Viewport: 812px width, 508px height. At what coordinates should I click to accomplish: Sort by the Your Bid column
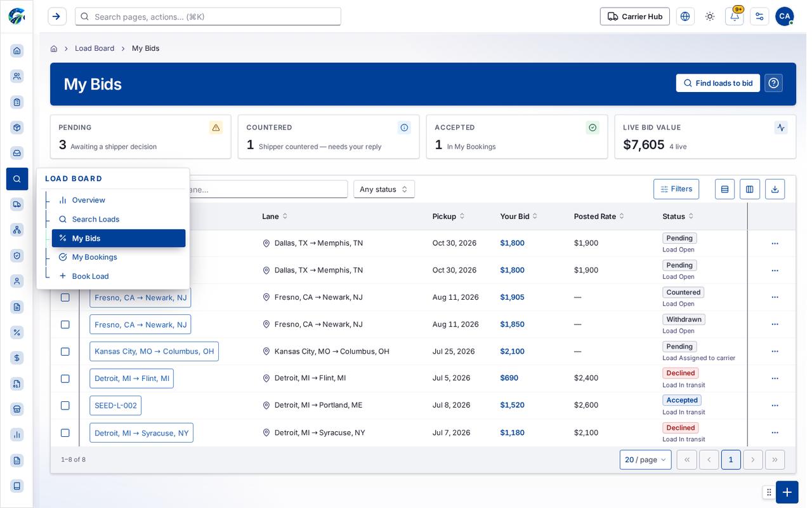click(519, 217)
